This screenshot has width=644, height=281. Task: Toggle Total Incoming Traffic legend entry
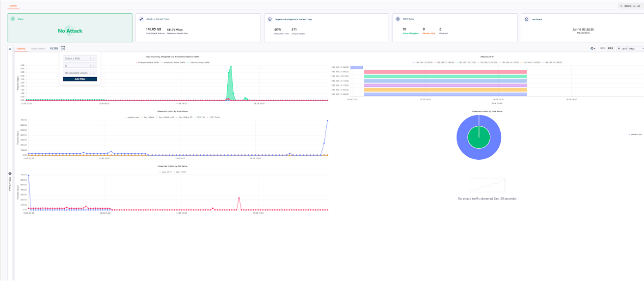(x=200, y=62)
